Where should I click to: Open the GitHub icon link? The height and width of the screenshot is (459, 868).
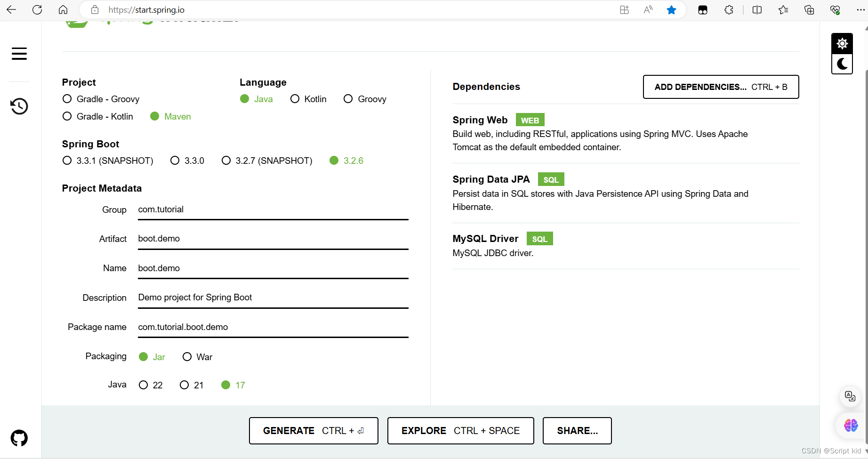[19, 438]
